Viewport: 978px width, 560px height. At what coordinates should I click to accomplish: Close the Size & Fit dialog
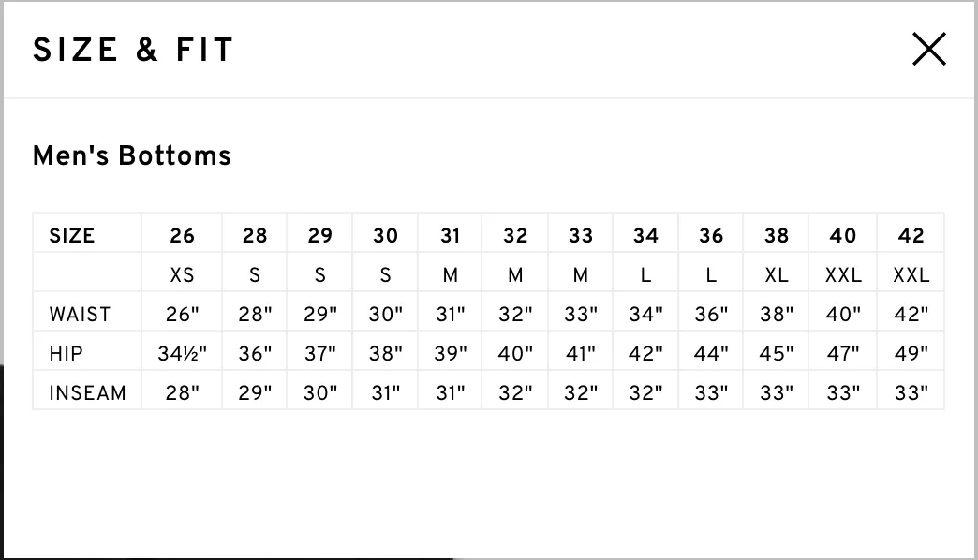pyautogui.click(x=929, y=50)
